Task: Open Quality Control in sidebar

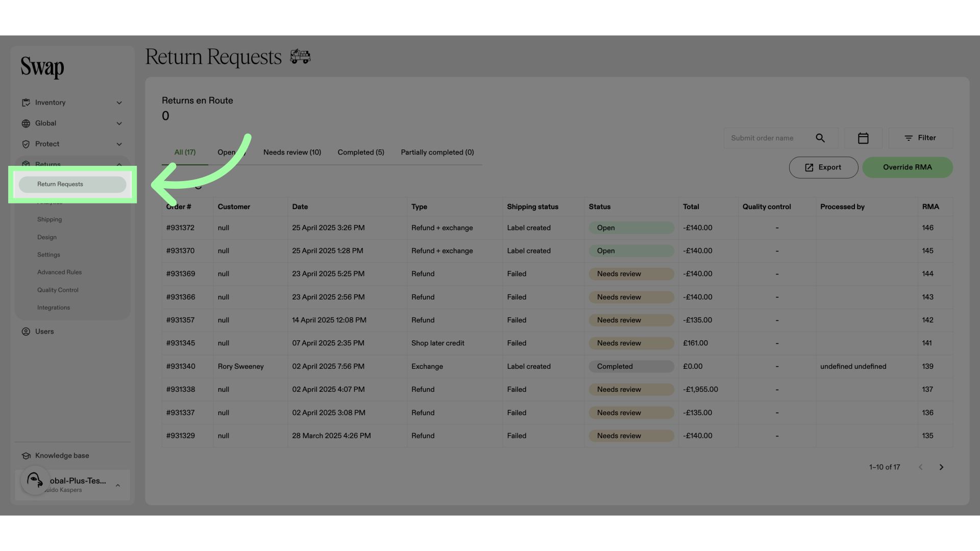Action: pyautogui.click(x=58, y=290)
